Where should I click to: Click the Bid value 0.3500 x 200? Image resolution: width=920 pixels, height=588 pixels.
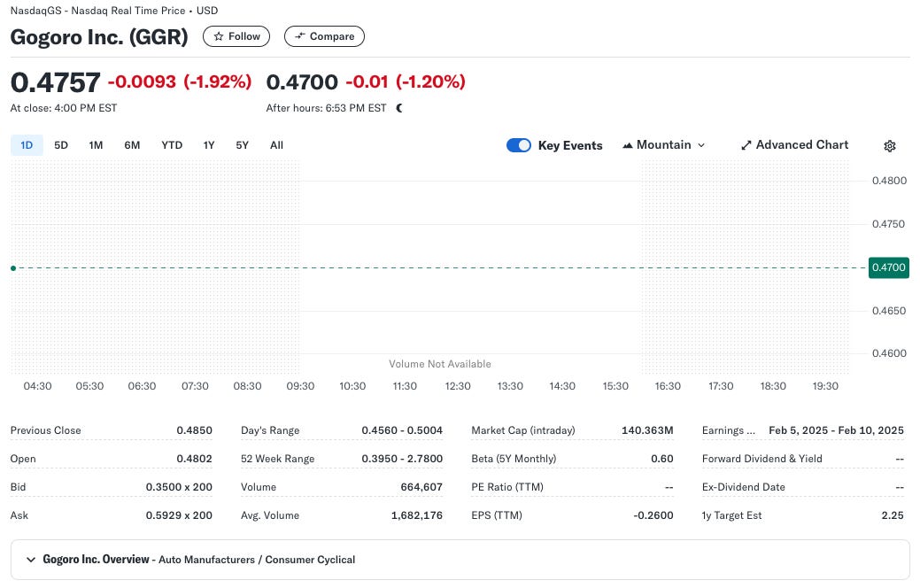click(179, 486)
